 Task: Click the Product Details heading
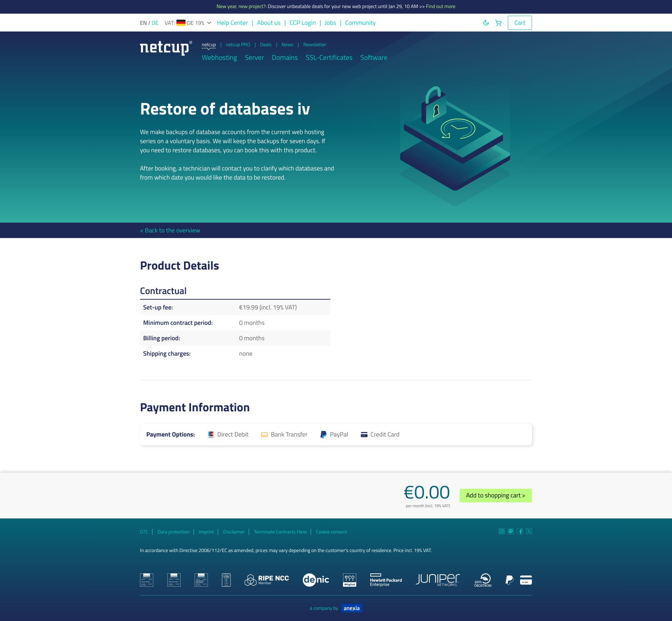pyautogui.click(x=180, y=266)
